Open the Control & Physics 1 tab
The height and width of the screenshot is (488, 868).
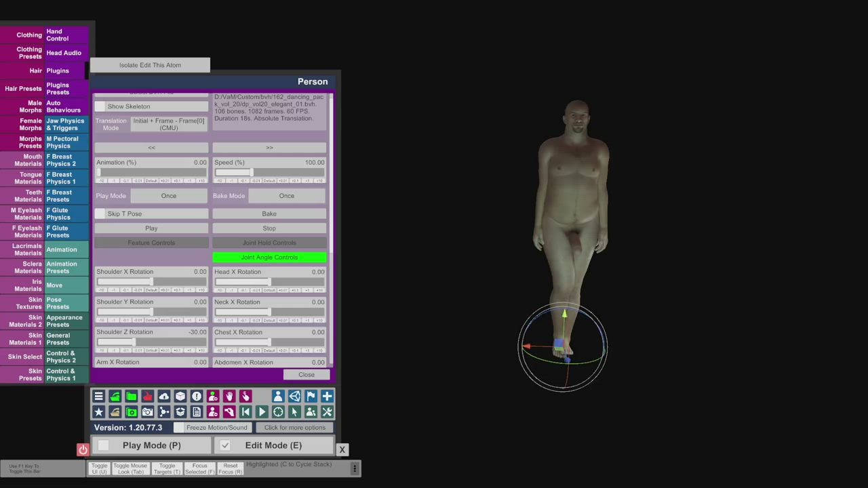click(66, 375)
